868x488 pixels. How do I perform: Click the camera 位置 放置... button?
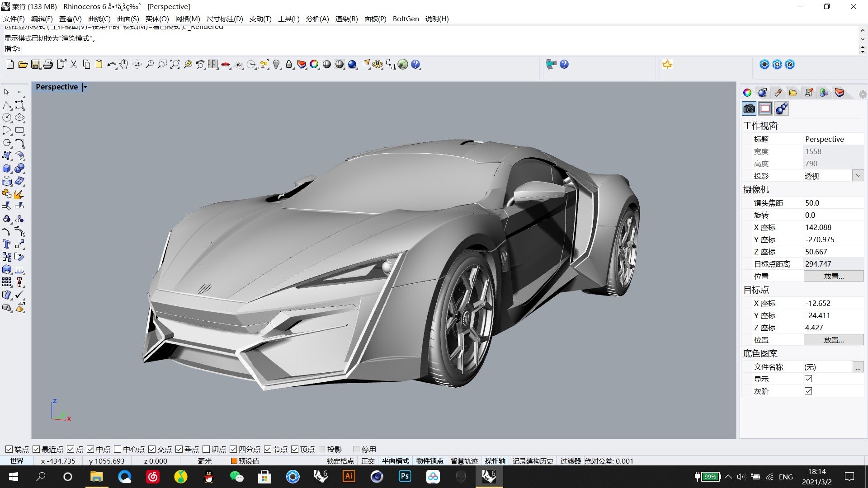[833, 276]
